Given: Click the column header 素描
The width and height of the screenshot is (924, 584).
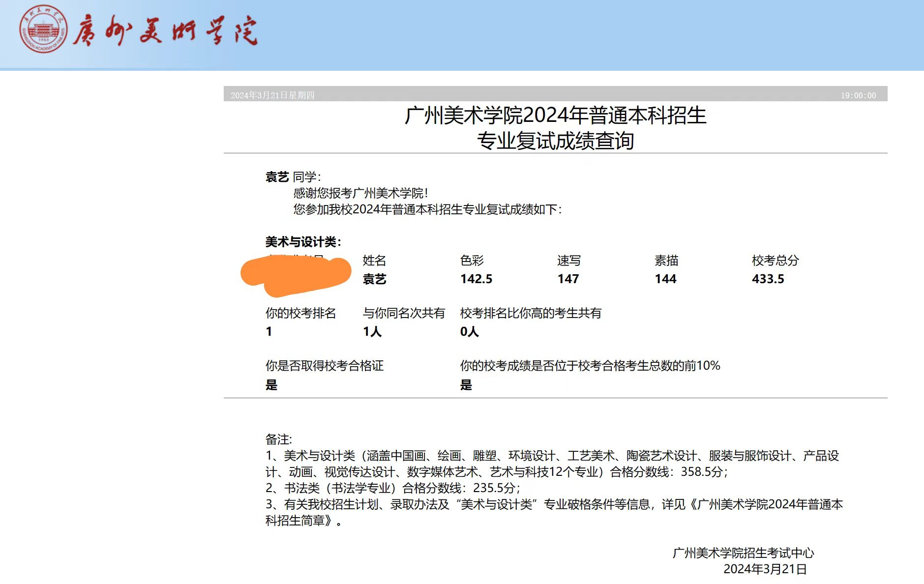Looking at the screenshot, I should [x=666, y=261].
